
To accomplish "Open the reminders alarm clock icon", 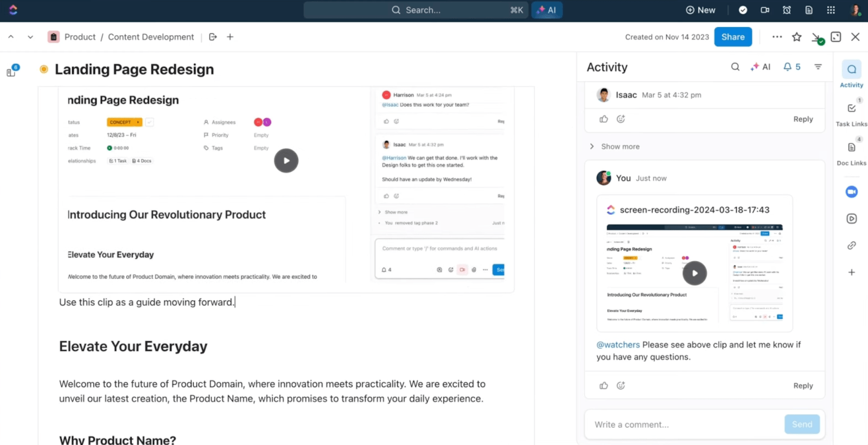I will (x=787, y=10).
